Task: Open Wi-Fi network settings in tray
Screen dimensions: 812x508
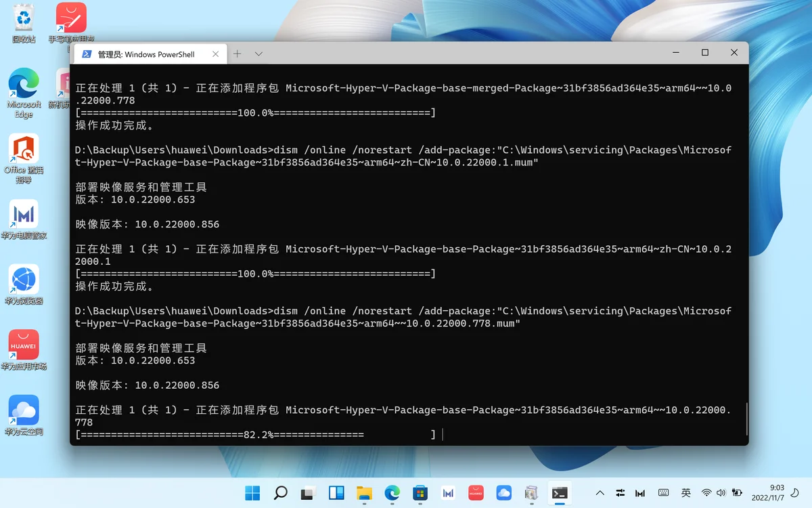Action: click(706, 493)
